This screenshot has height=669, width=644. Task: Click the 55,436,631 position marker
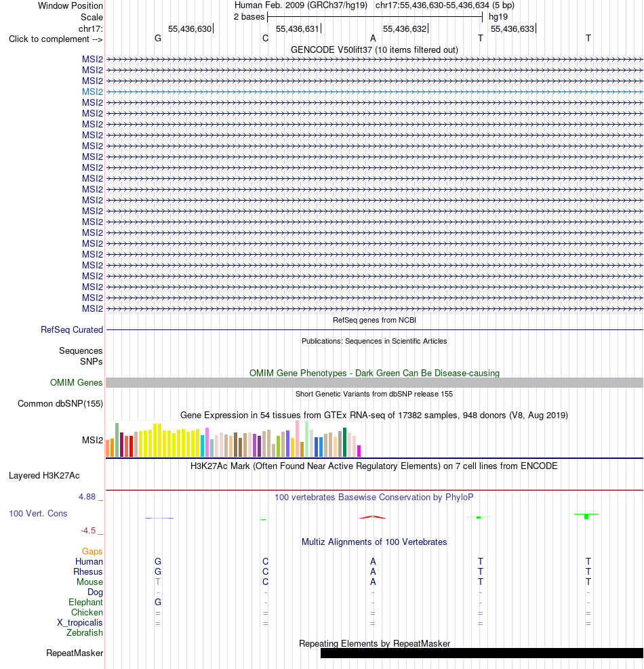tap(298, 28)
